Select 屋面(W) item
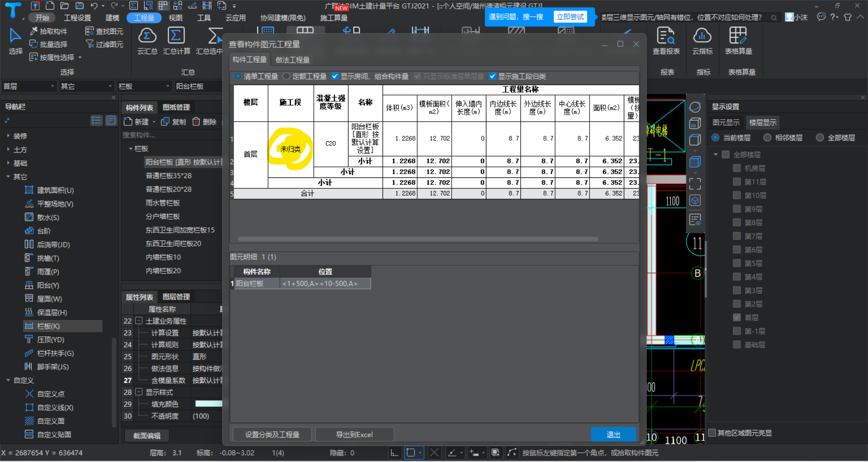Screen dimensions: 868x462 43,299
